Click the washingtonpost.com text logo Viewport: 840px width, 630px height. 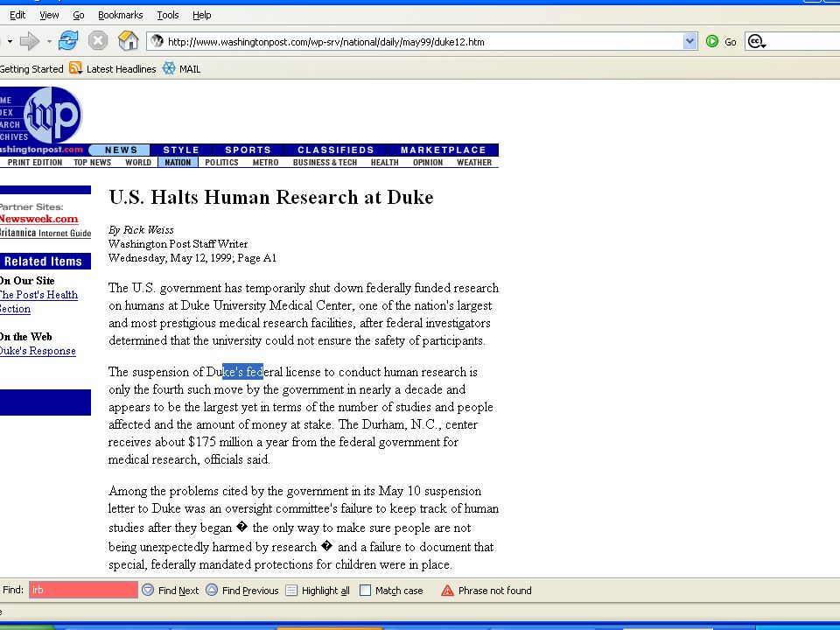[x=41, y=150]
